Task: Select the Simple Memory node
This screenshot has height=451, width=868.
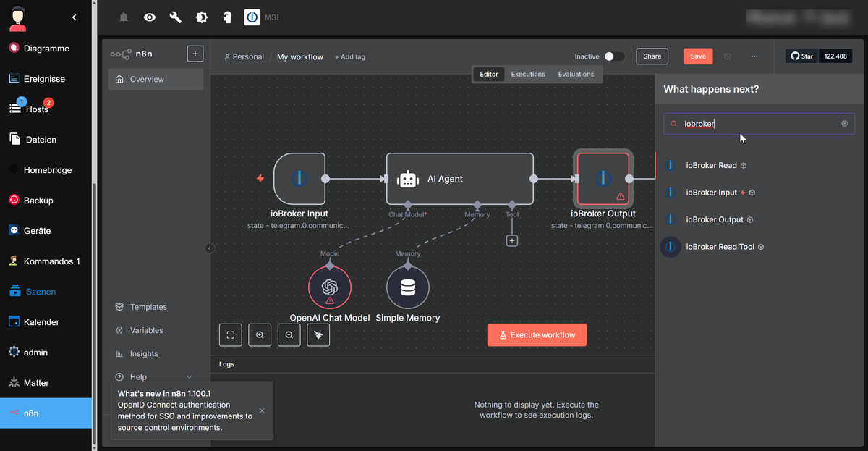Action: pyautogui.click(x=408, y=287)
